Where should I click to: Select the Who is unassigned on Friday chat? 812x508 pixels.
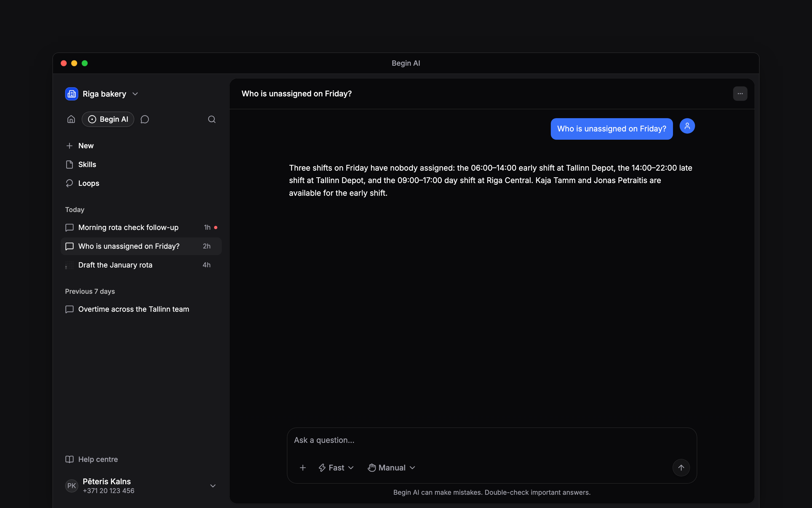141,246
